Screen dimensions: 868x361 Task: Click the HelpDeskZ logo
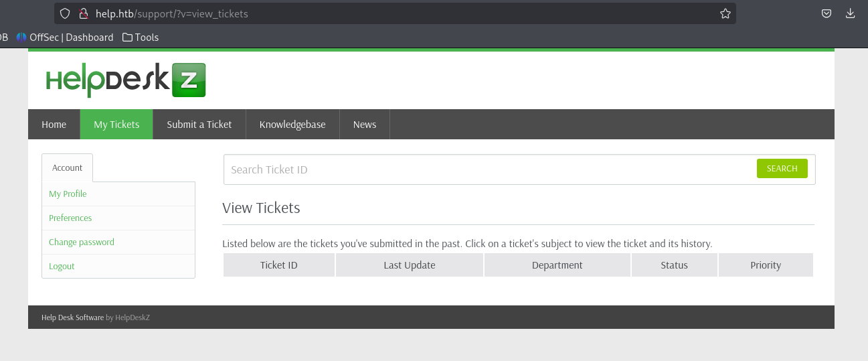pyautogui.click(x=125, y=80)
